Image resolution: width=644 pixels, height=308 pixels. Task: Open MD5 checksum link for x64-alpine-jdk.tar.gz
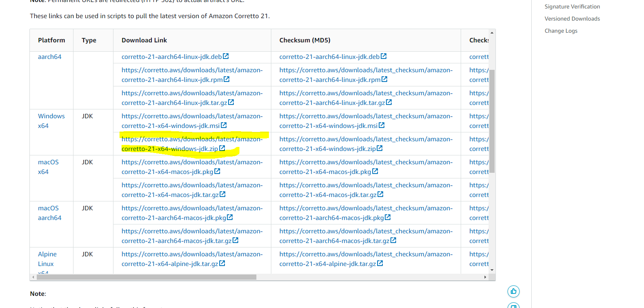click(x=366, y=259)
